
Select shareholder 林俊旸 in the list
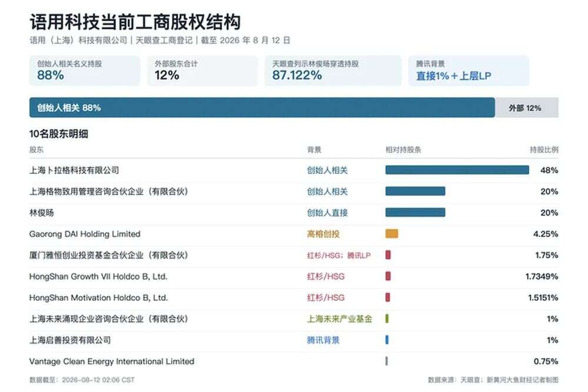[42, 213]
